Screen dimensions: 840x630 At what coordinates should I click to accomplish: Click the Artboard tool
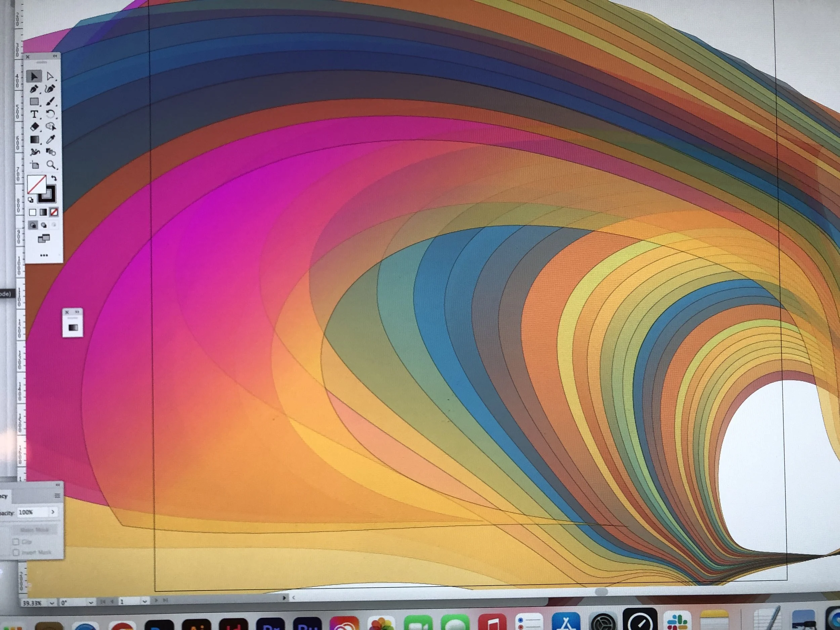pyautogui.click(x=35, y=165)
